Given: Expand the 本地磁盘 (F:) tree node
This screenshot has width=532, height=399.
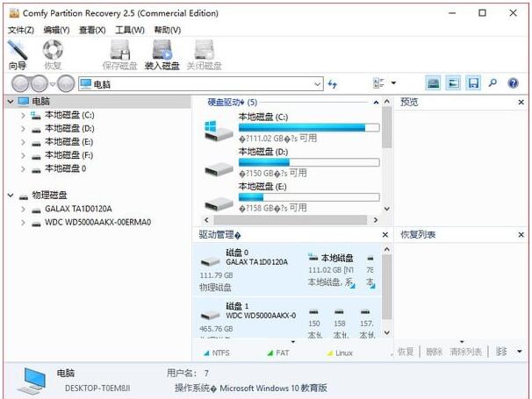Looking at the screenshot, I should pos(23,155).
